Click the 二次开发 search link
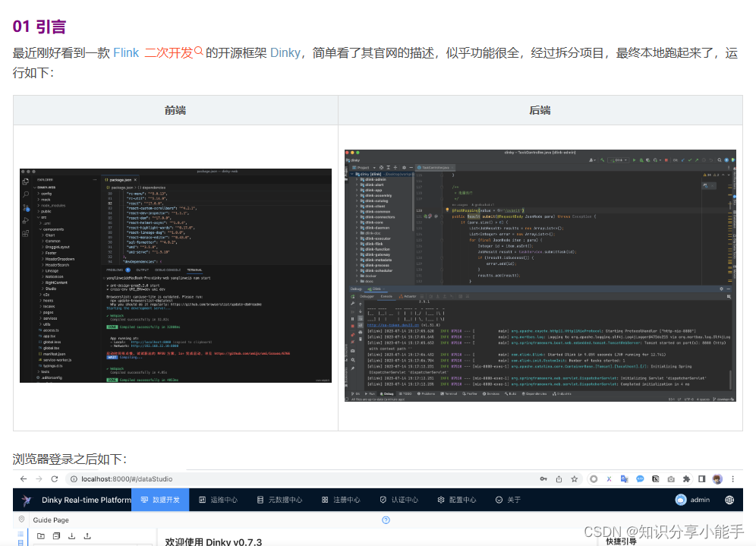 [x=174, y=52]
